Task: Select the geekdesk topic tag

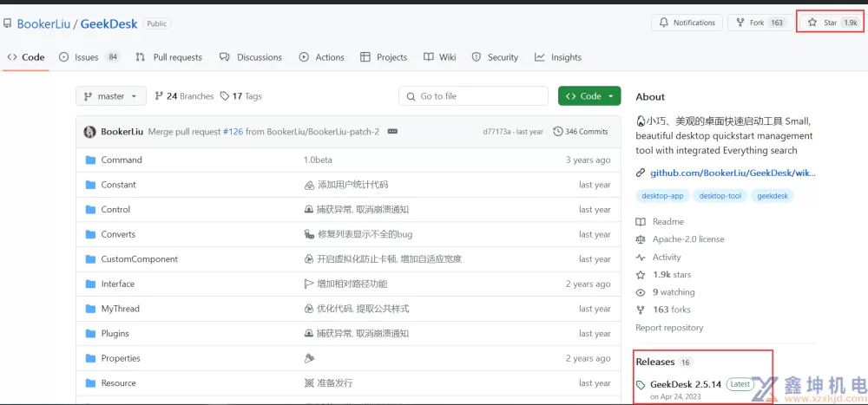Action: coord(773,196)
